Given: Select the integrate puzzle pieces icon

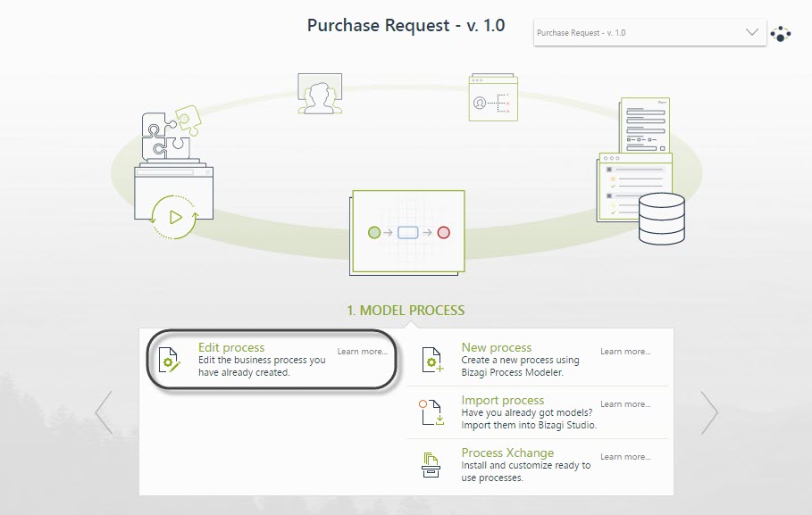Looking at the screenshot, I should pyautogui.click(x=171, y=134).
